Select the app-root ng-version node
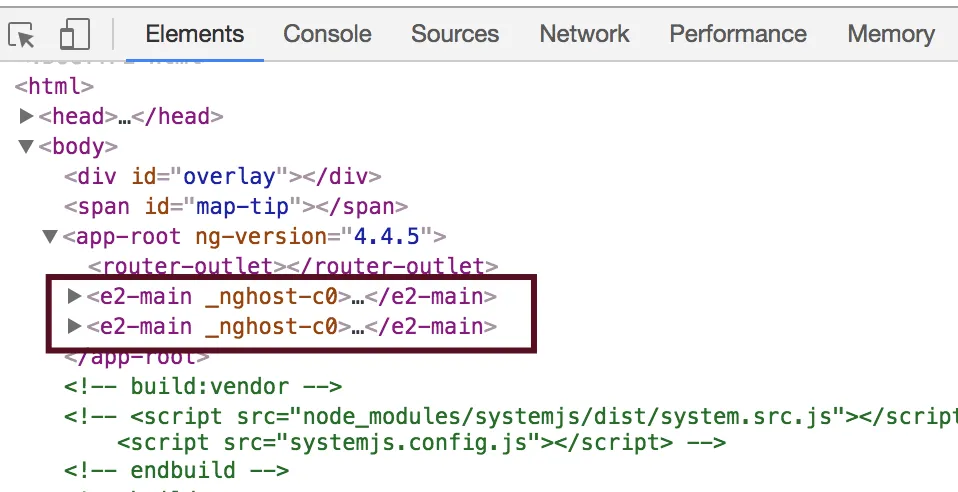The height and width of the screenshot is (492, 958). [x=254, y=237]
